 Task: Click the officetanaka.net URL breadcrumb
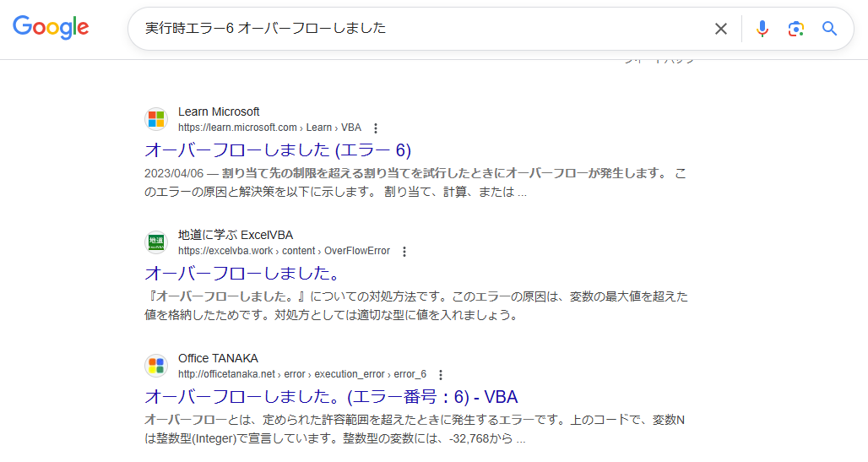[301, 374]
